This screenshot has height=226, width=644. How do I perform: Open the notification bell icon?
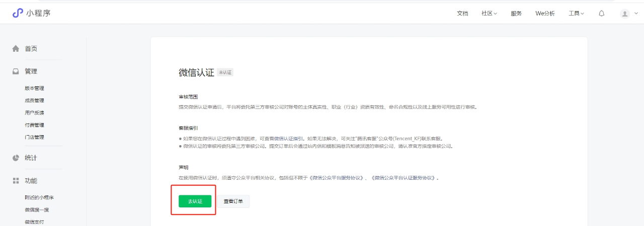click(601, 14)
